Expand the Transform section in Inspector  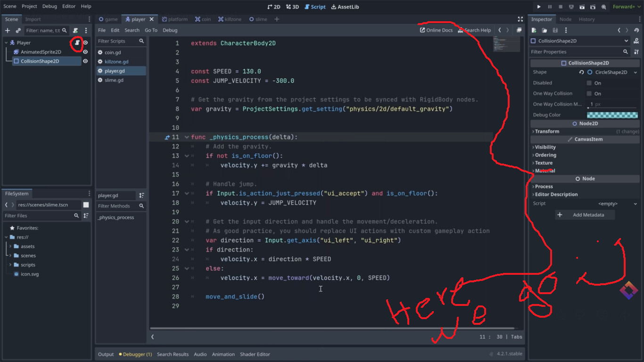(x=547, y=132)
